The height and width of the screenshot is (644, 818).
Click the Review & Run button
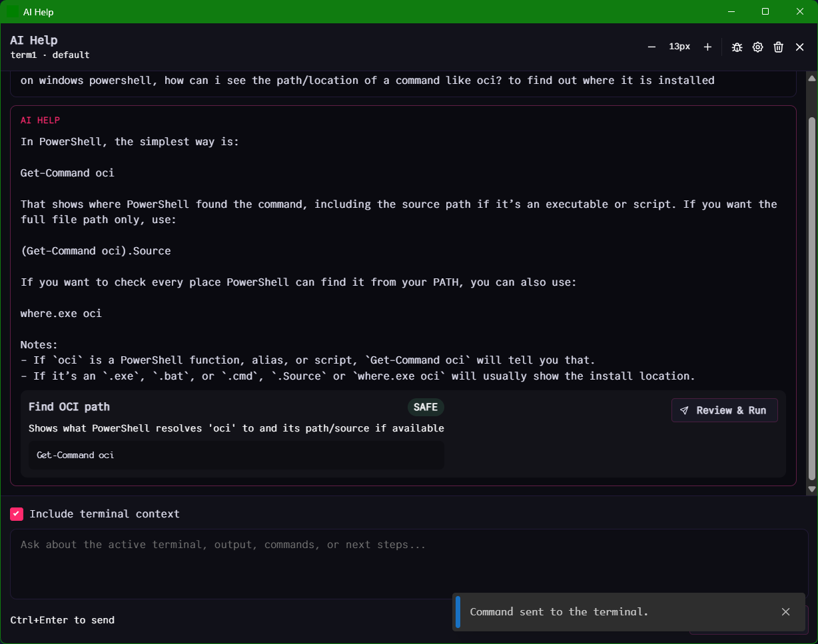724,410
